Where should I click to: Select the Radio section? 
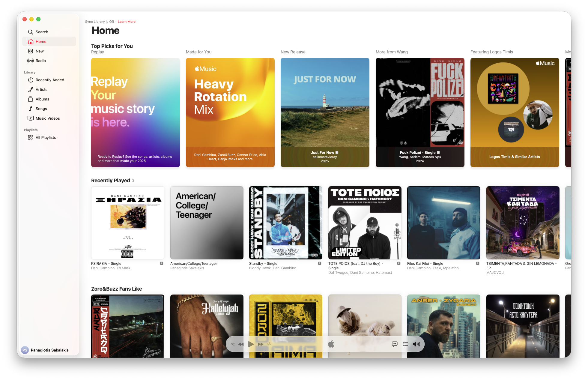pos(40,61)
